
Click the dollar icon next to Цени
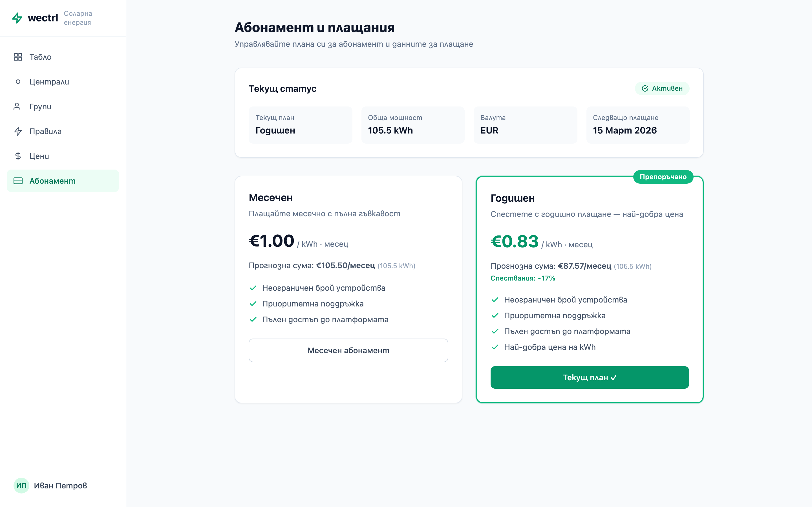[x=18, y=156]
